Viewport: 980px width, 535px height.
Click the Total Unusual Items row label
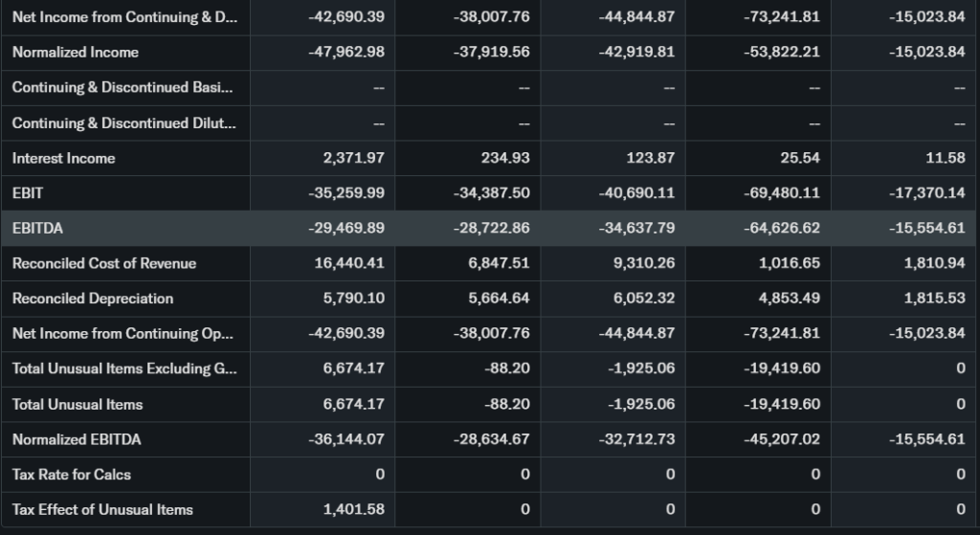(78, 405)
